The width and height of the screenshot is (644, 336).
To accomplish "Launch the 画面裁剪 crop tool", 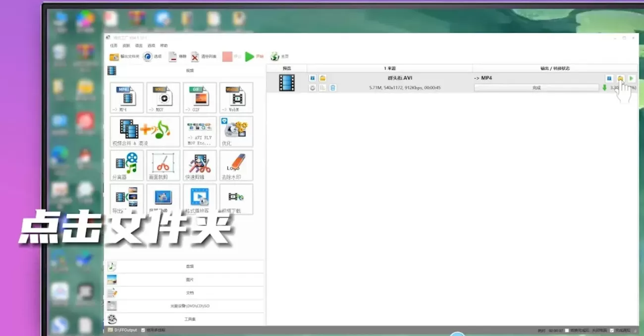I will (163, 166).
